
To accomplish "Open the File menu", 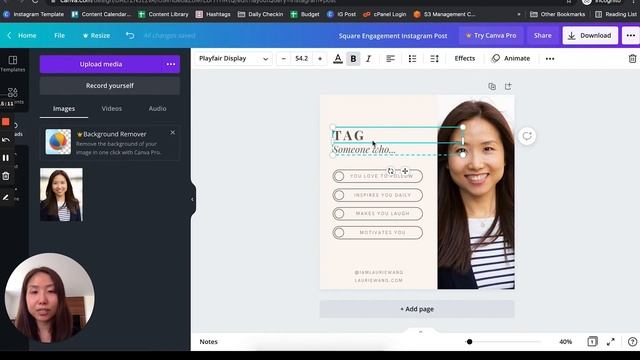I will [x=60, y=36].
